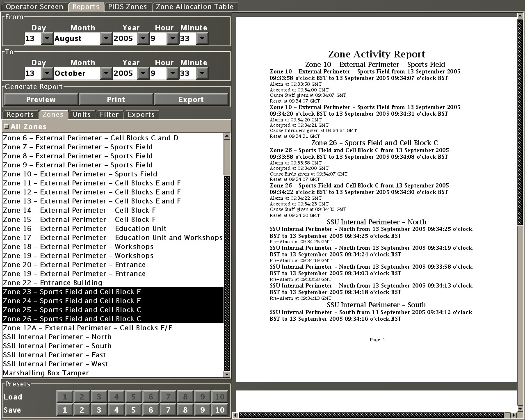Select Zone 12A – Cell Blocks E/F
Viewport: 525px width, 420px height.
pos(113,328)
